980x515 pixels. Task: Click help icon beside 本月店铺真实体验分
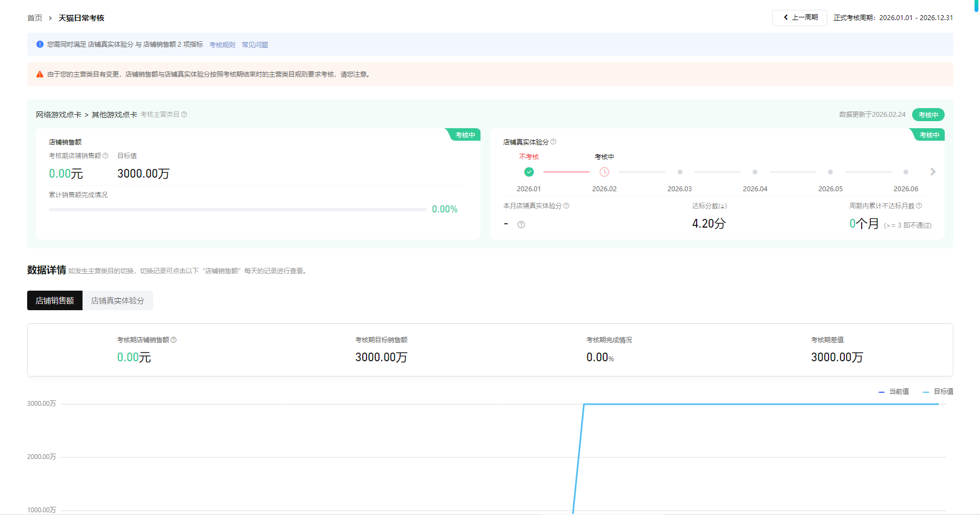pyautogui.click(x=566, y=206)
